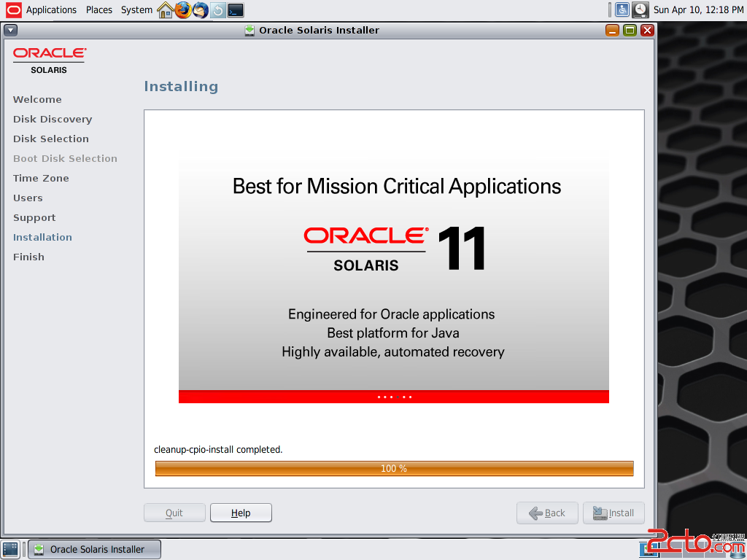Click the Users step in the sidebar

(28, 198)
